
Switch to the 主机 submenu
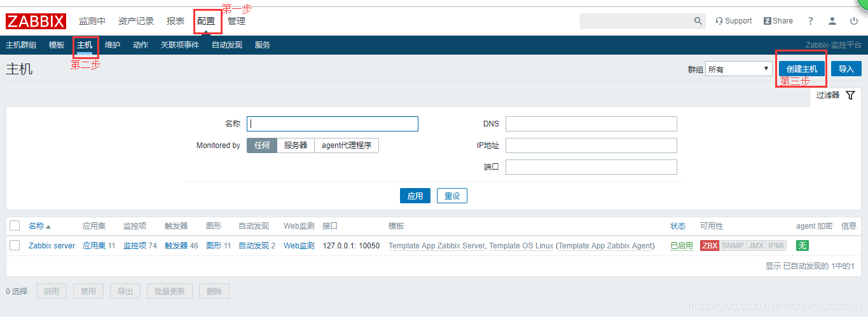(x=85, y=45)
